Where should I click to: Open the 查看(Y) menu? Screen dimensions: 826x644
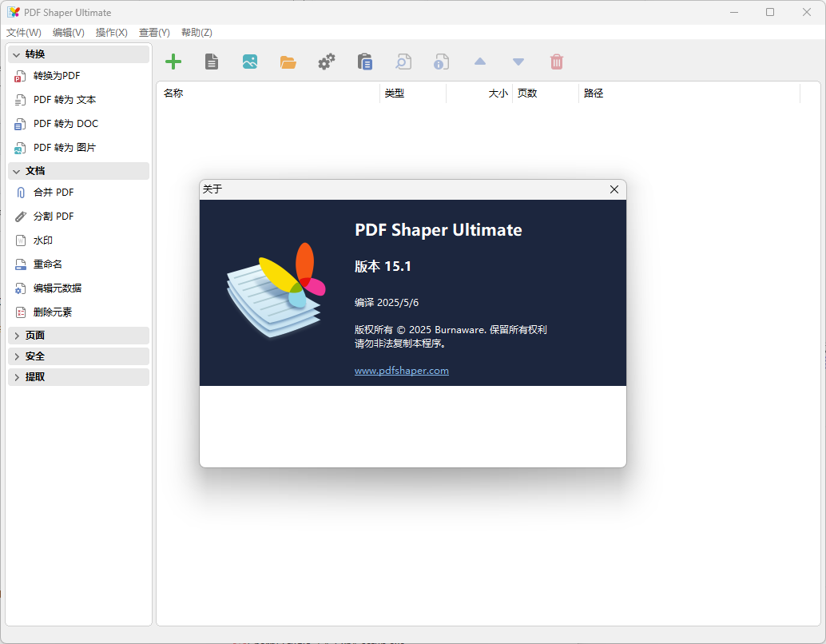(154, 33)
